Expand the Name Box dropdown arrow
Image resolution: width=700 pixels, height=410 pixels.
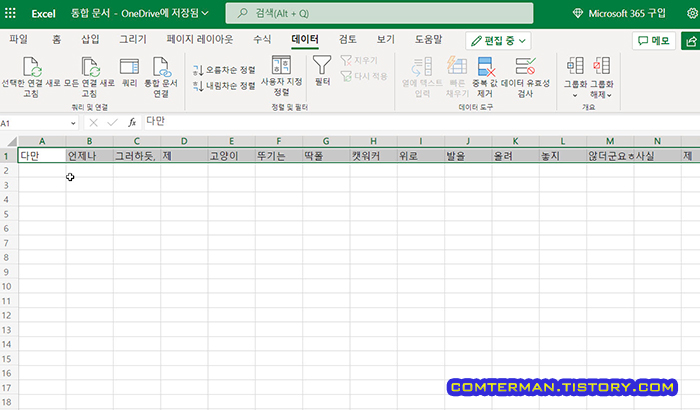coord(73,123)
